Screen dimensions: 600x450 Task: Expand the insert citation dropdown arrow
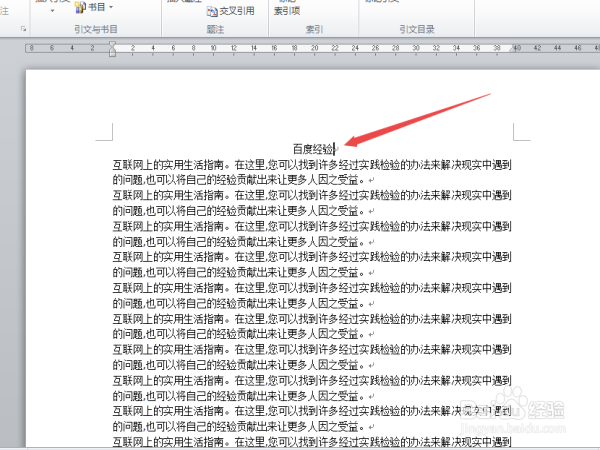tap(52, 11)
